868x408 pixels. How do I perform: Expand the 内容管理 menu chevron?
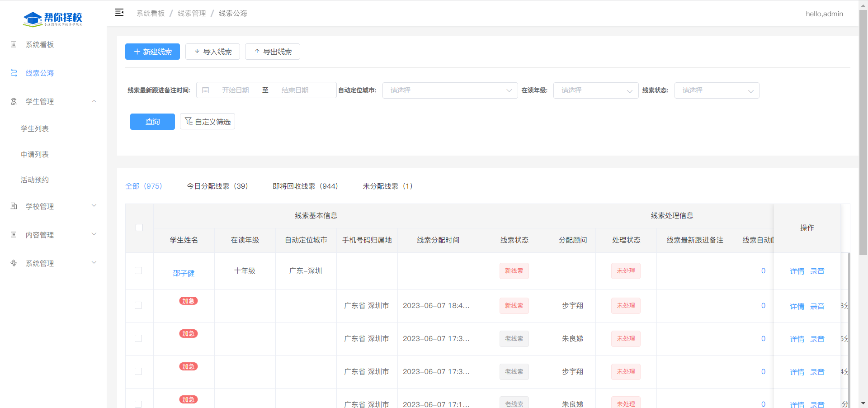click(x=94, y=234)
